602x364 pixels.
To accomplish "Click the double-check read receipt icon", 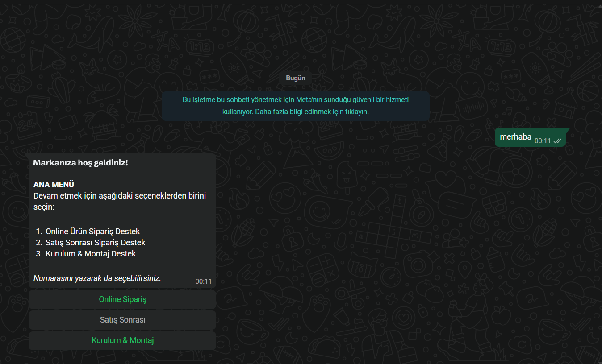I will pos(557,141).
